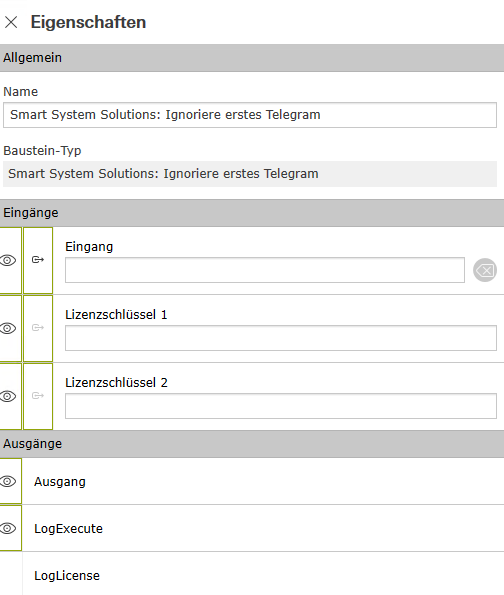Click the Lizenzschlüssel 1 label above its field
The height and width of the screenshot is (595, 504).
[116, 315]
